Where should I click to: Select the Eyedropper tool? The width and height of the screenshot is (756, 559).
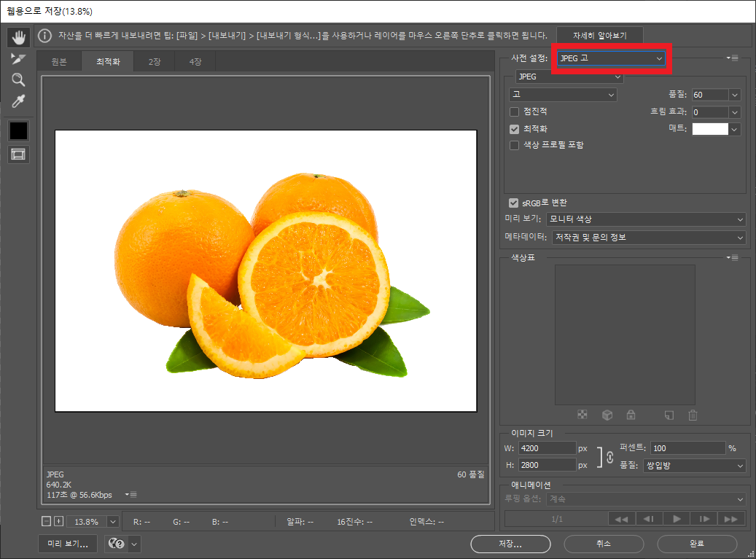(x=18, y=102)
